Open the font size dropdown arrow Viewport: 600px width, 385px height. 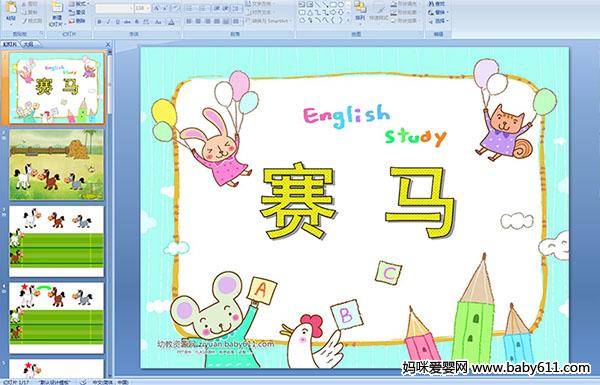click(x=148, y=8)
